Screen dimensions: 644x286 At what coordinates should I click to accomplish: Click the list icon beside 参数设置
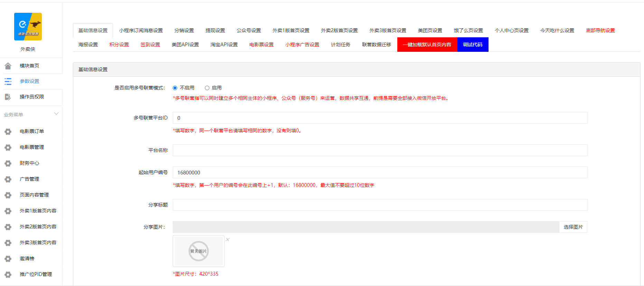coord(8,81)
